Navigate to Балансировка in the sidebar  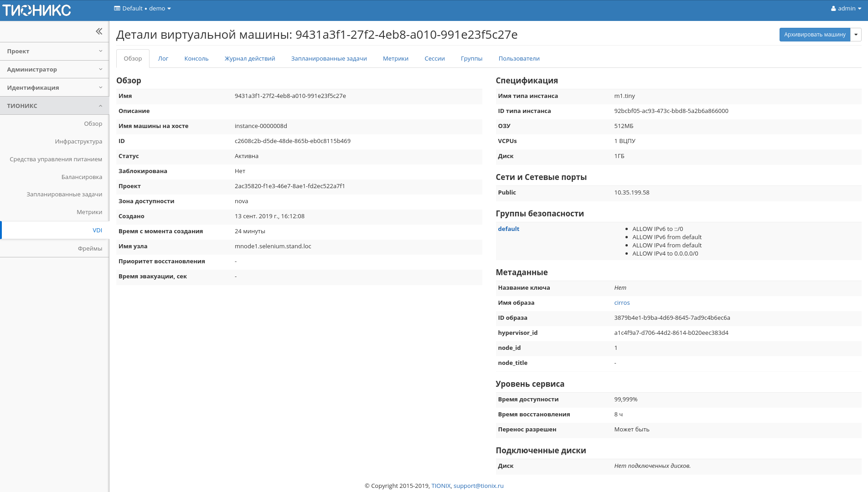point(83,177)
